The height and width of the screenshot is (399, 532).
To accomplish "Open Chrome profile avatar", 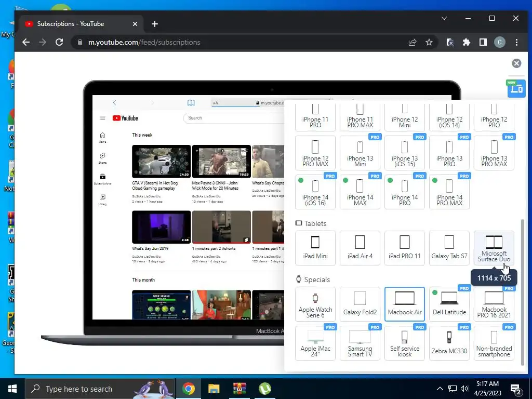I will pos(499,42).
